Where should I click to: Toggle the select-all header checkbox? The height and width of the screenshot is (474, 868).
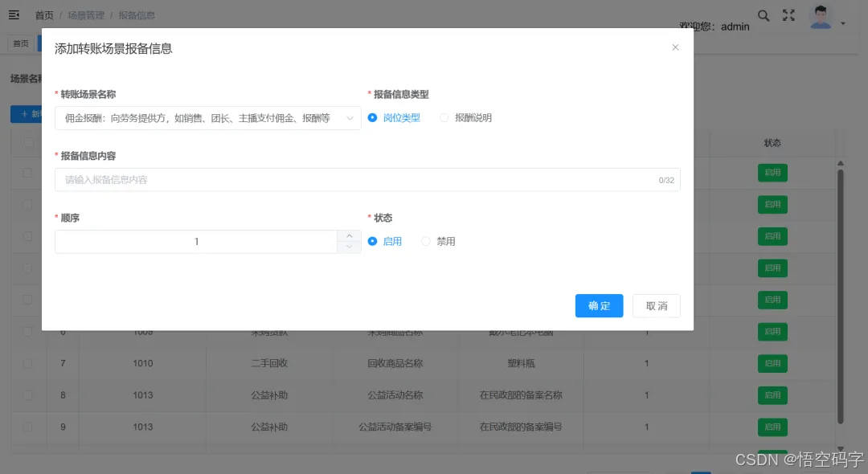tap(28, 143)
